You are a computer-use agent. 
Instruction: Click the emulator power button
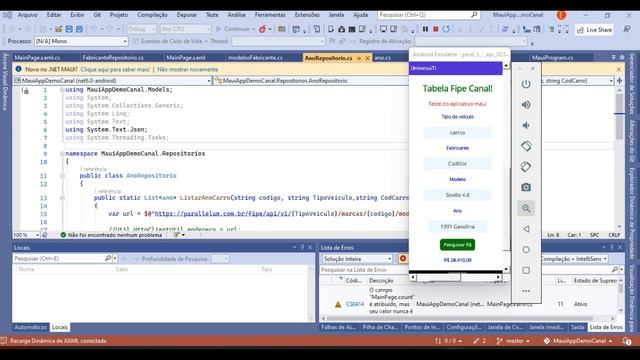click(x=526, y=84)
